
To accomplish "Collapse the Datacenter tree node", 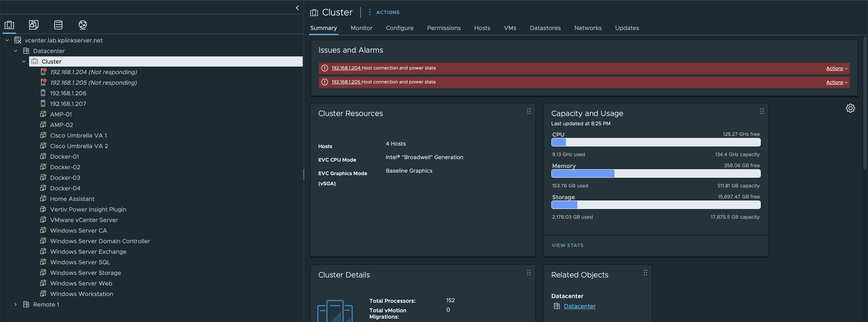I will 15,51.
